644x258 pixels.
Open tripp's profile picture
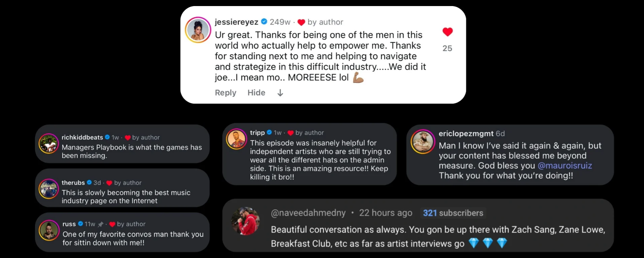click(x=236, y=139)
